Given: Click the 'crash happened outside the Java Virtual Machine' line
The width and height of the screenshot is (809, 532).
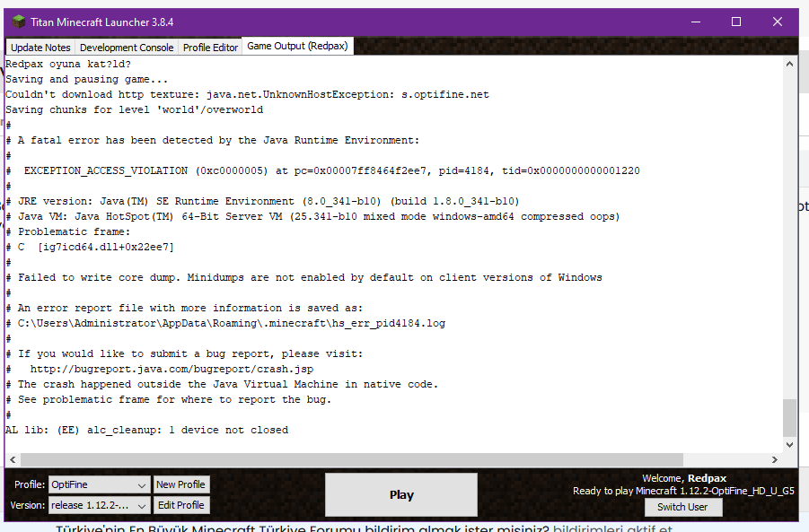Looking at the screenshot, I should click(x=222, y=384).
